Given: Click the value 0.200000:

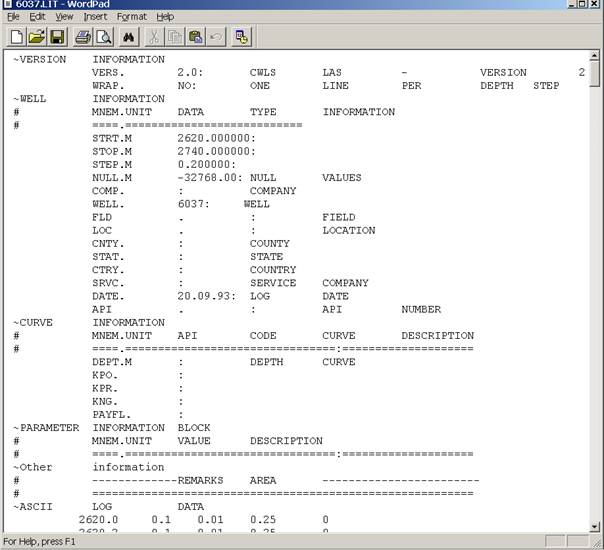Looking at the screenshot, I should (x=207, y=164).
